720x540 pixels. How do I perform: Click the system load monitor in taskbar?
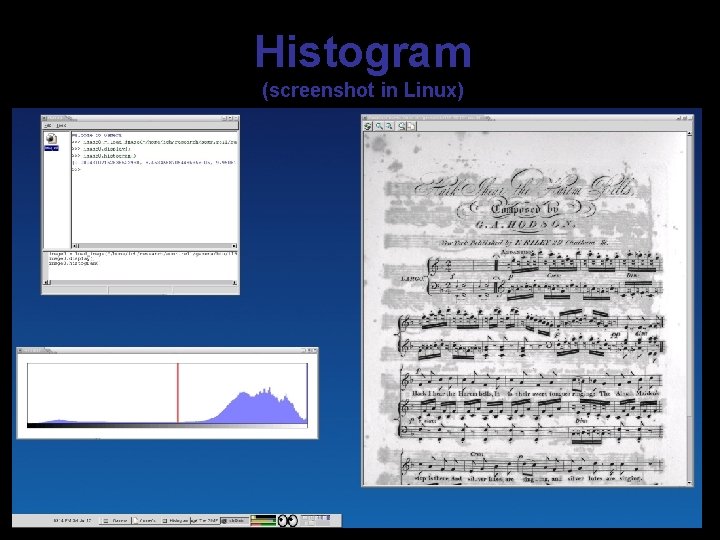263,521
